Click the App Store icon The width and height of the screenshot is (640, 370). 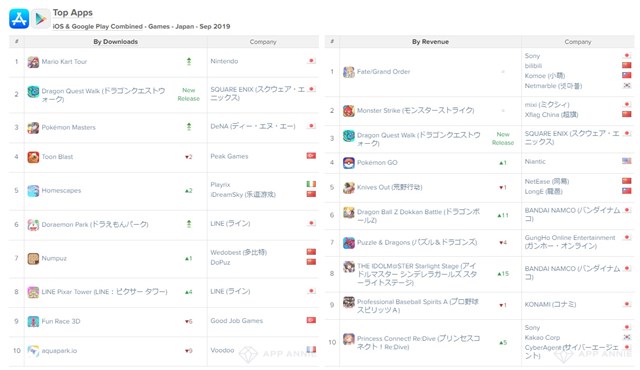[x=19, y=19]
